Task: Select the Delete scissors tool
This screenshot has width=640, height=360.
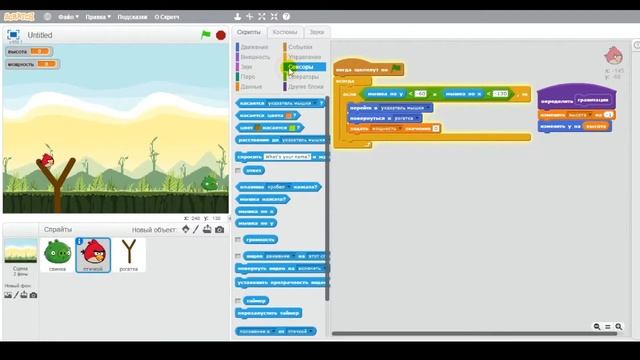Action: [x=249, y=17]
